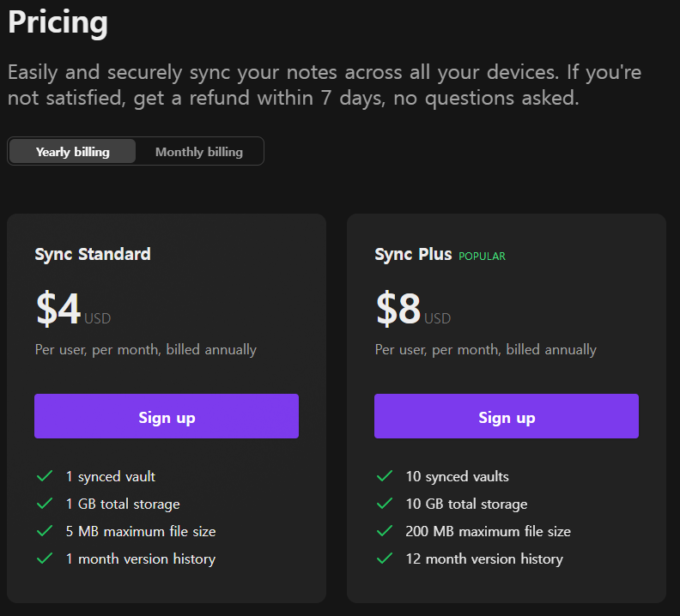The image size is (680, 616).
Task: Click checkmark icon beside 1 GB total storage
Action: [x=45, y=504]
